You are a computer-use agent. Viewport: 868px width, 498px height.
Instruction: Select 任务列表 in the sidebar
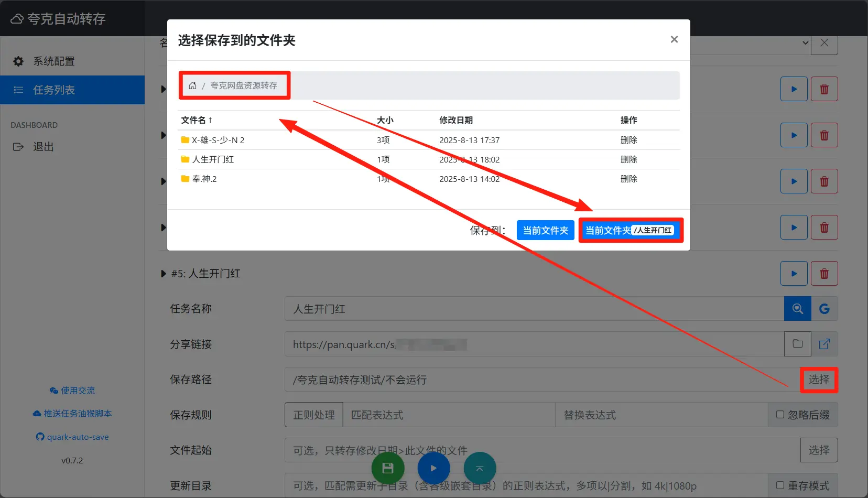pos(53,90)
